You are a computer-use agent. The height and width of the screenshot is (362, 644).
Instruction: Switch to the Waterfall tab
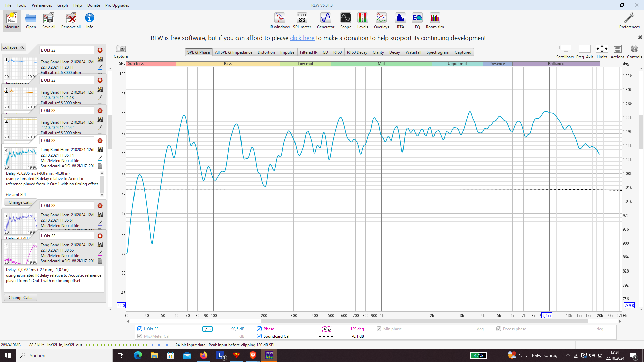(x=413, y=52)
